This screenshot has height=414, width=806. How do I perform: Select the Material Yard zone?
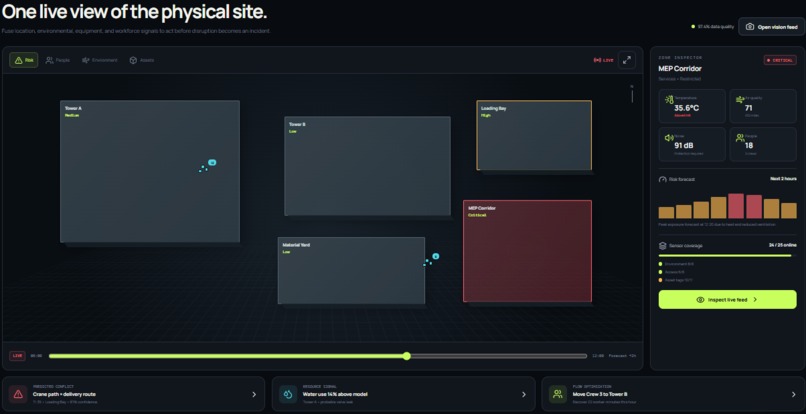pos(352,271)
